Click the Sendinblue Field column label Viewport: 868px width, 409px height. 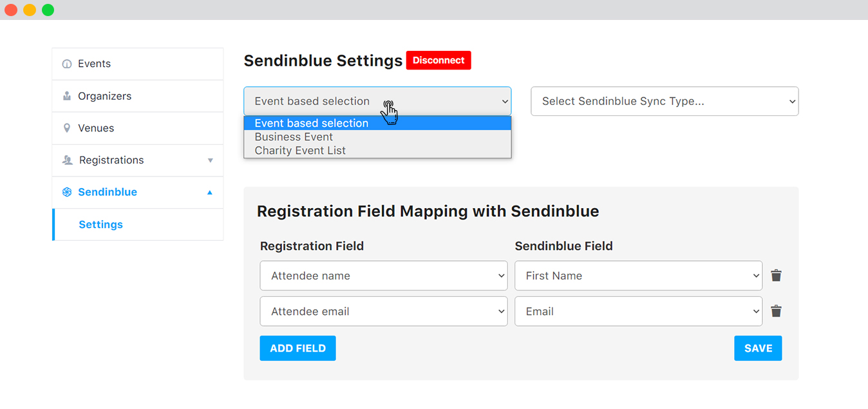[x=563, y=246]
